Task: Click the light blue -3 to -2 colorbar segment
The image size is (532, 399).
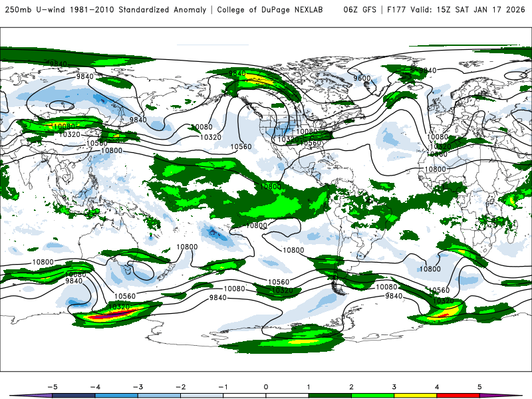Action: 159,396
